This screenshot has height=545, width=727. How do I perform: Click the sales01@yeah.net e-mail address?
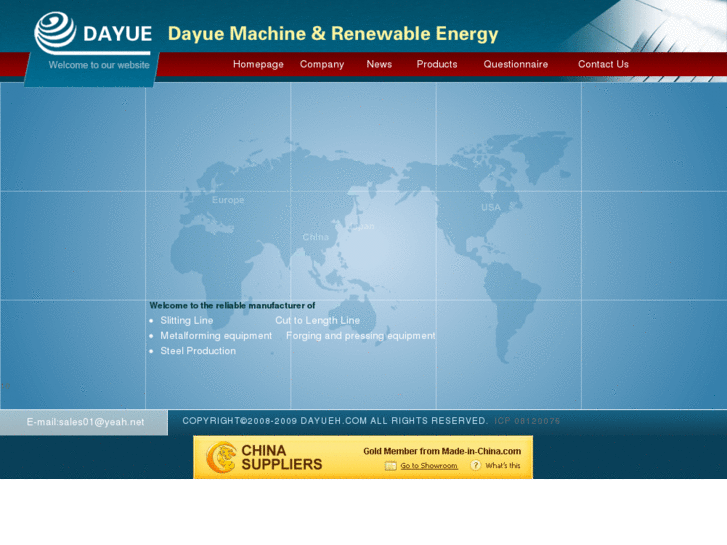coord(102,422)
